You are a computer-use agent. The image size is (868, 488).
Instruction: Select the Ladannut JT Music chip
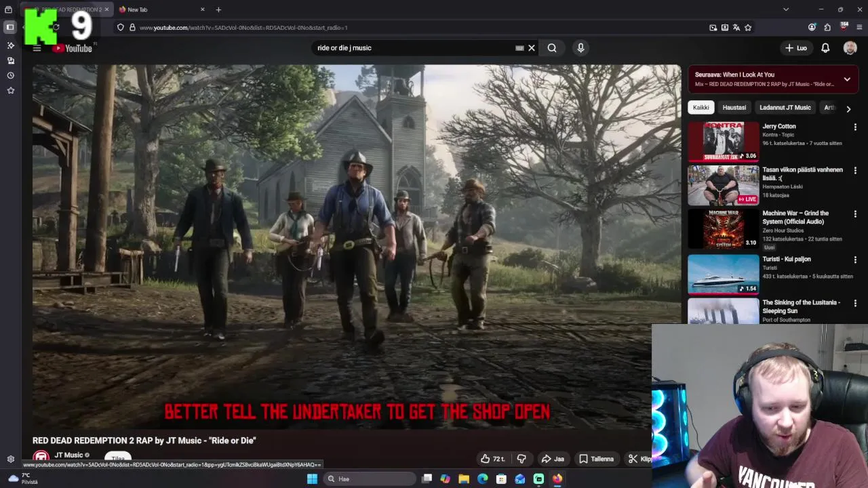(785, 107)
